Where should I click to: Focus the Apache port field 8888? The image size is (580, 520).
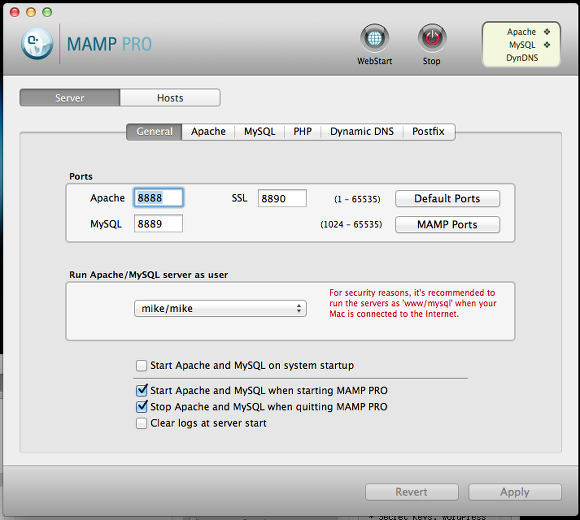[x=158, y=198]
